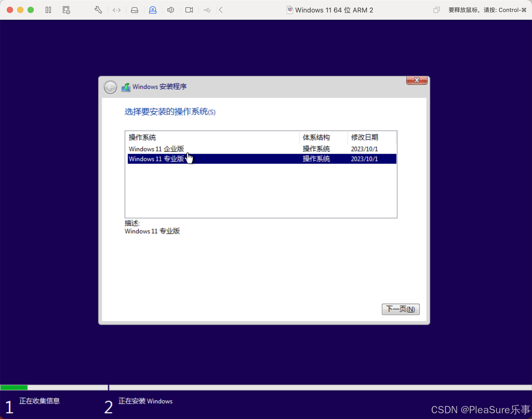Collapse toolbar with the left chevron
The height and width of the screenshot is (419, 532).
coord(221,10)
